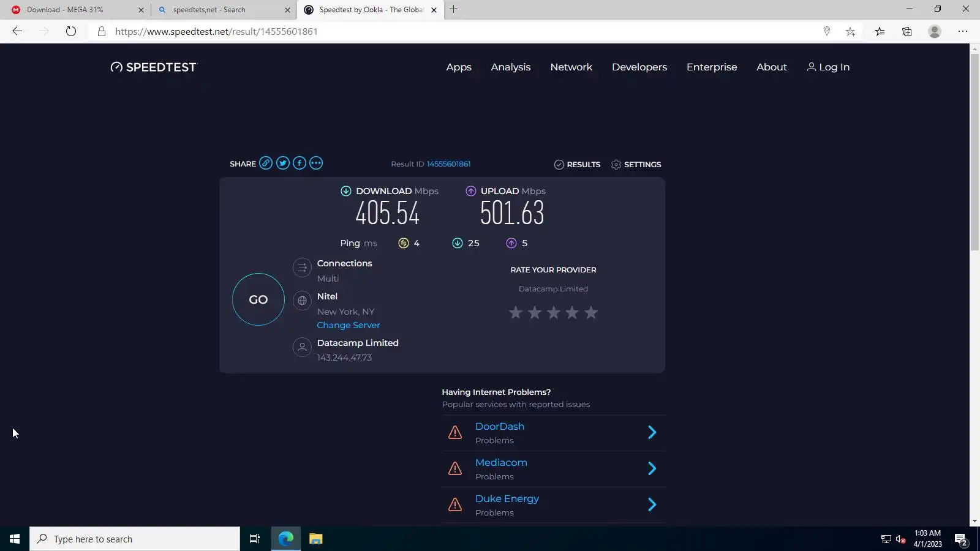
Task: Click the browser address bar URL
Action: tap(216, 32)
